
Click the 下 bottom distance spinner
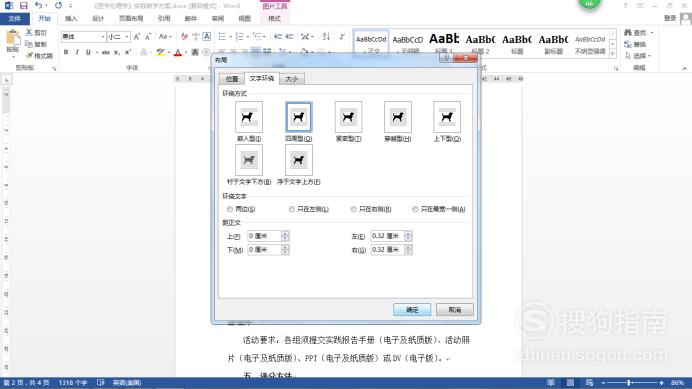click(285, 250)
